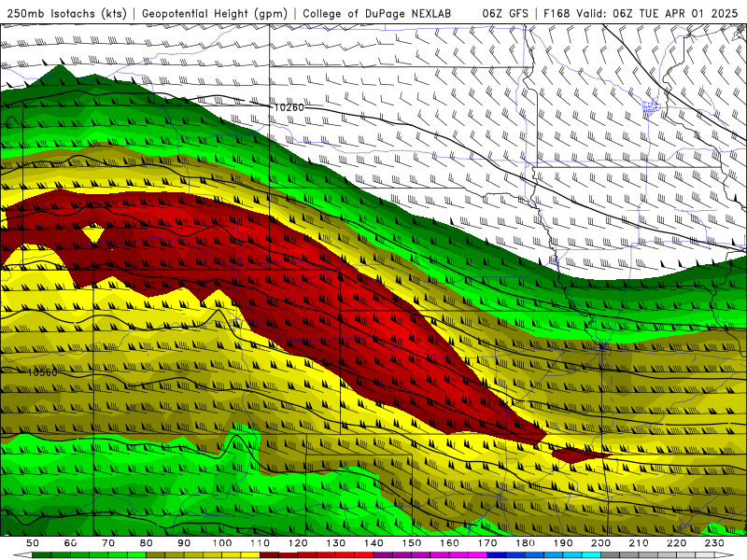Click the 140 value on the color scale

coord(373,543)
